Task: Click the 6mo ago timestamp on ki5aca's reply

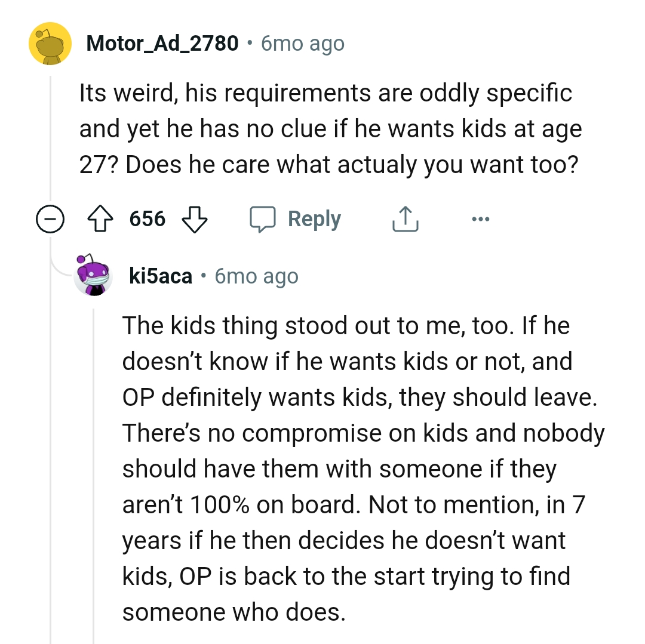Action: [256, 276]
